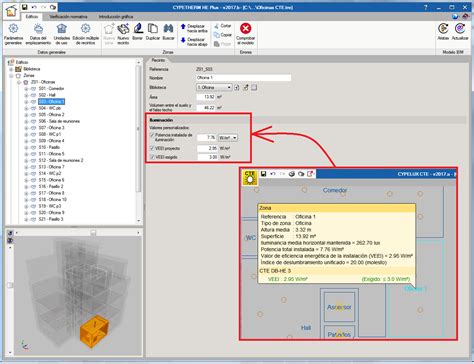Click the VEEI proyecto value 2.95
474x364 pixels.
pos(207,148)
